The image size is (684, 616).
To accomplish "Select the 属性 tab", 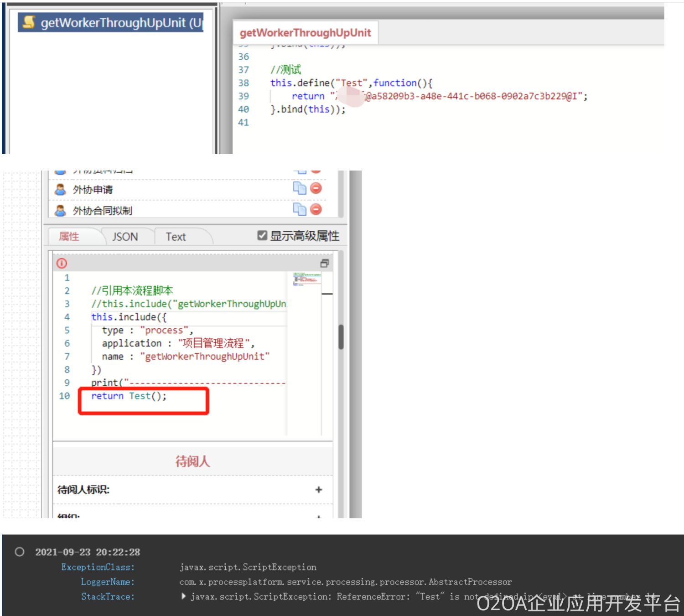I will (x=69, y=237).
